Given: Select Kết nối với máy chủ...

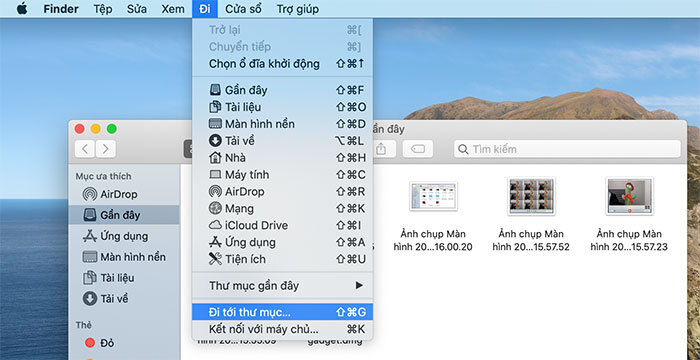Looking at the screenshot, I should click(x=282, y=330).
